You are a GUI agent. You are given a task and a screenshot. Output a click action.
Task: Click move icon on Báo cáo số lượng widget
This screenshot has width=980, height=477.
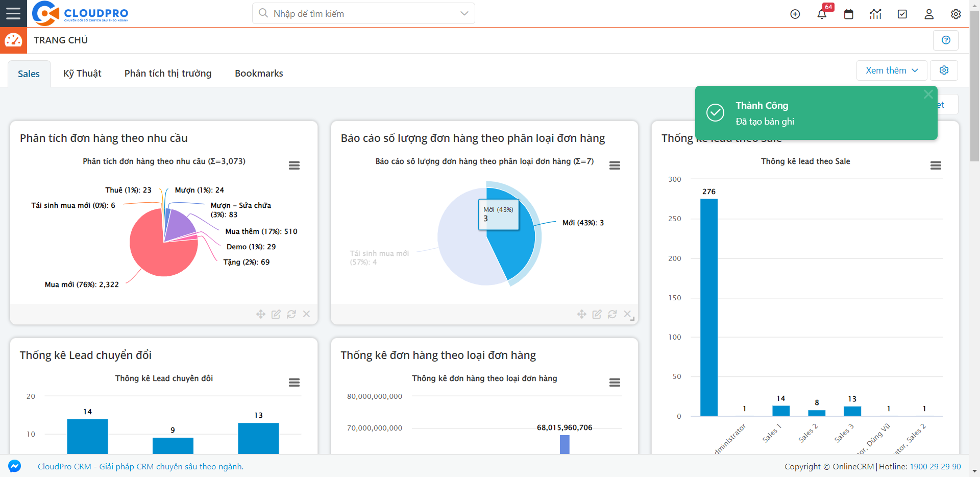pos(582,314)
